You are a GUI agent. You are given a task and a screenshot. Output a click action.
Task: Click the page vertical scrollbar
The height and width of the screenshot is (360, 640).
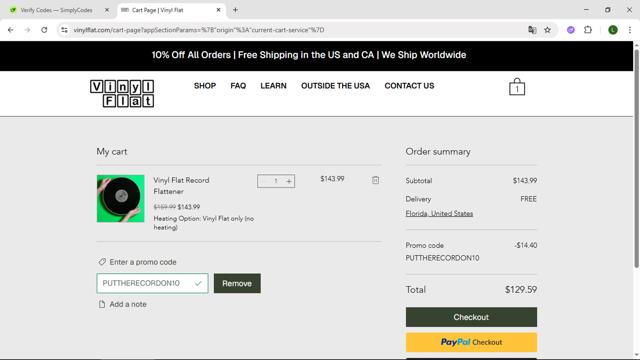point(636,159)
